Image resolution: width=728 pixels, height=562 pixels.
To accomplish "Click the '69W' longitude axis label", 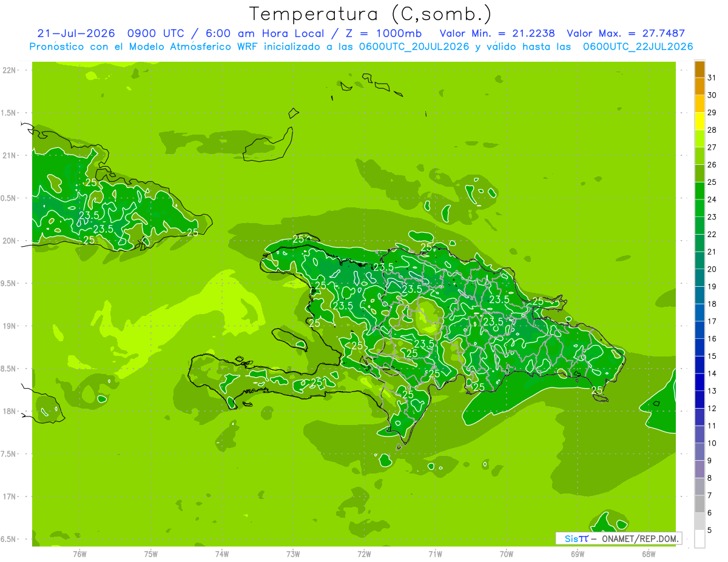I will [578, 554].
